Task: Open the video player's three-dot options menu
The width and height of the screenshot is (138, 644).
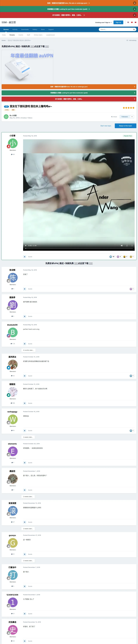Action: [132, 245]
